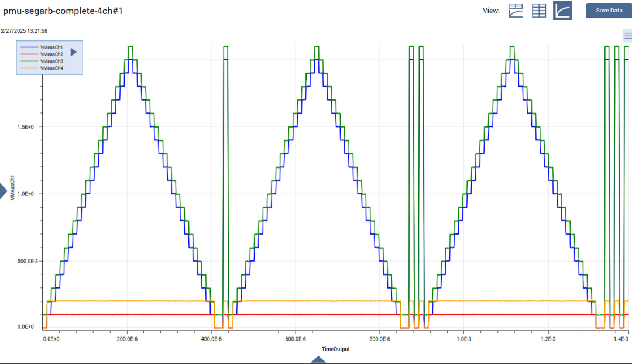Click the Save Data button
The width and height of the screenshot is (632, 364).
pos(609,11)
